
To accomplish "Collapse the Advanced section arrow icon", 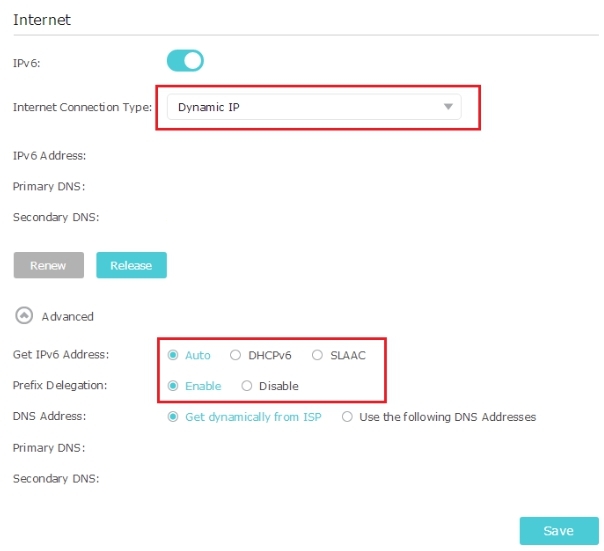I will [24, 316].
